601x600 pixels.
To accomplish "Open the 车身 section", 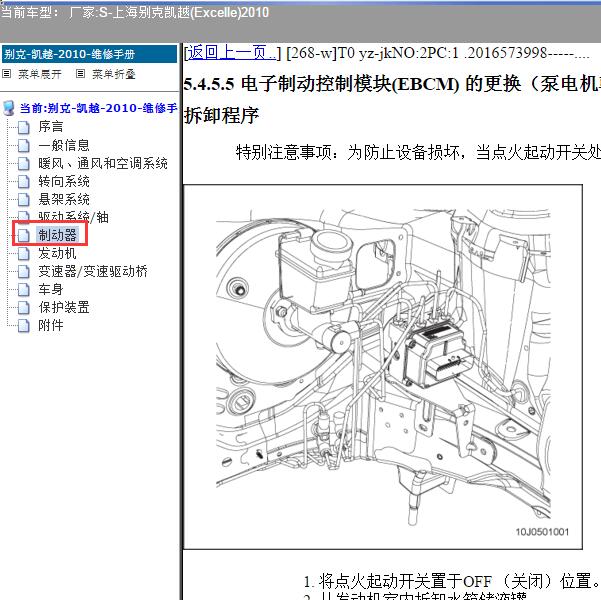I will point(51,289).
